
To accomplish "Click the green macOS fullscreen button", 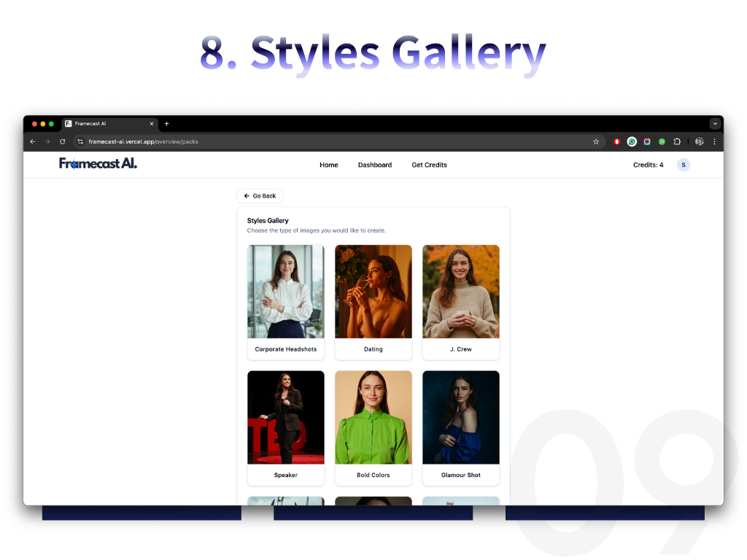I will click(52, 124).
